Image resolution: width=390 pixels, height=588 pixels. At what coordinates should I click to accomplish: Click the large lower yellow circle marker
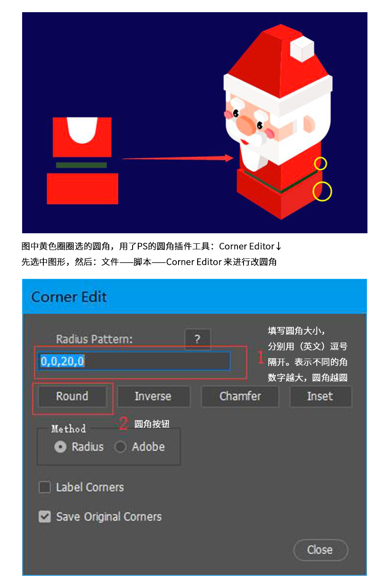[322, 191]
